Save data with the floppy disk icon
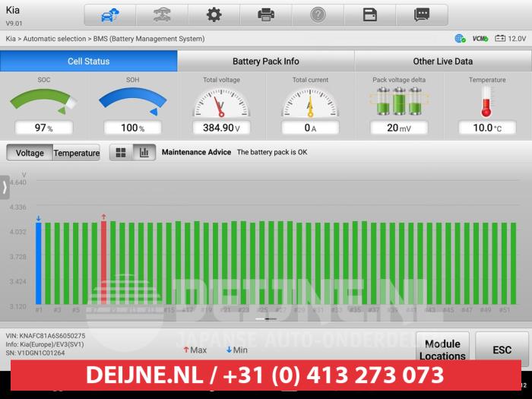The image size is (532, 399). click(370, 15)
